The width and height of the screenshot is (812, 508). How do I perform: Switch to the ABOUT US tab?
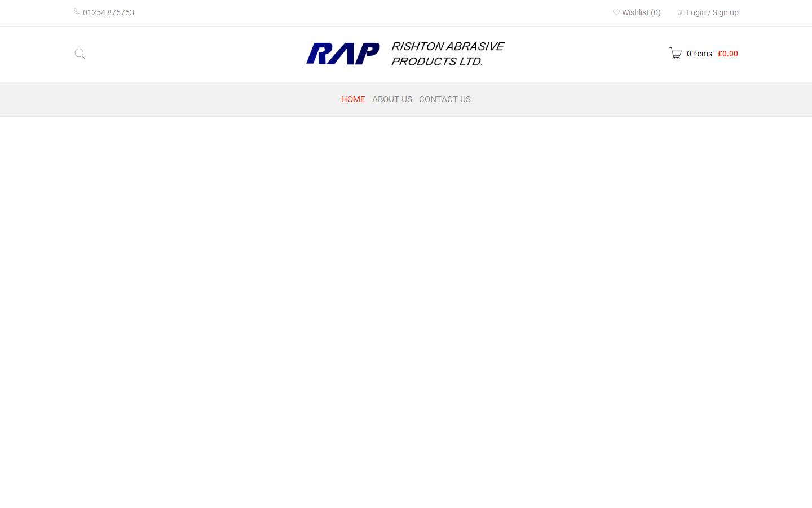pyautogui.click(x=392, y=99)
